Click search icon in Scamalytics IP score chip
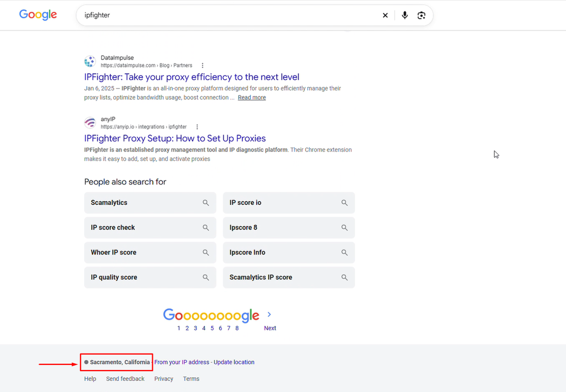The height and width of the screenshot is (392, 566). tap(344, 277)
